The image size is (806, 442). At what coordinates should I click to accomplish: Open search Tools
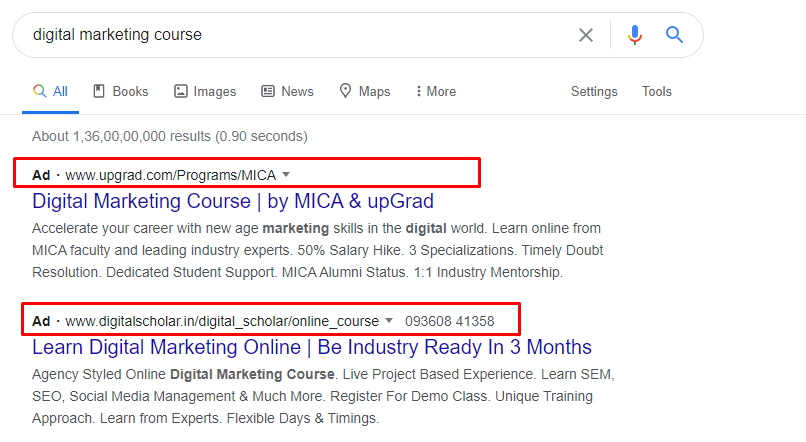tap(656, 91)
